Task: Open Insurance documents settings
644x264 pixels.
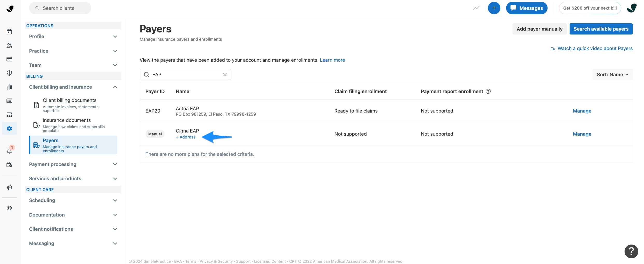Action: coord(73,125)
